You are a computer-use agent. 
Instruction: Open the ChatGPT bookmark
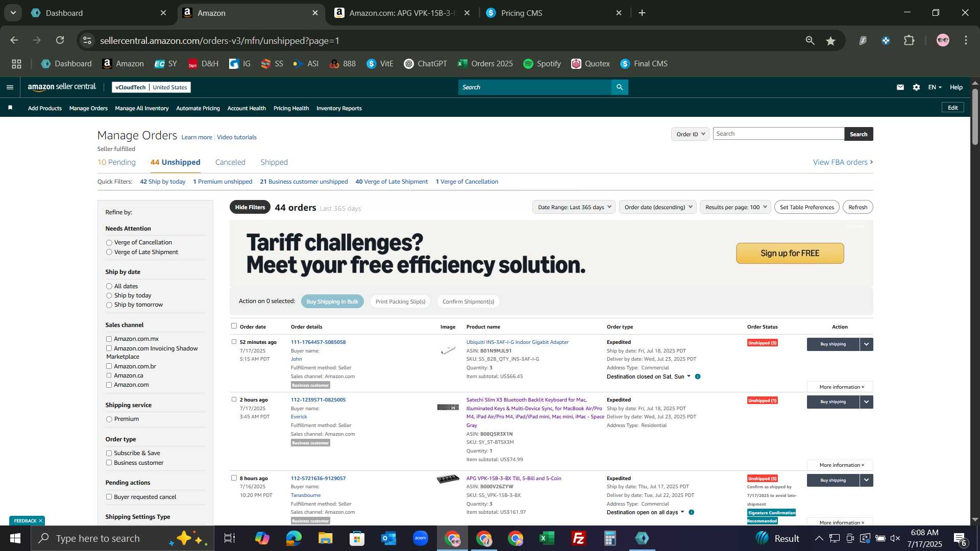426,64
